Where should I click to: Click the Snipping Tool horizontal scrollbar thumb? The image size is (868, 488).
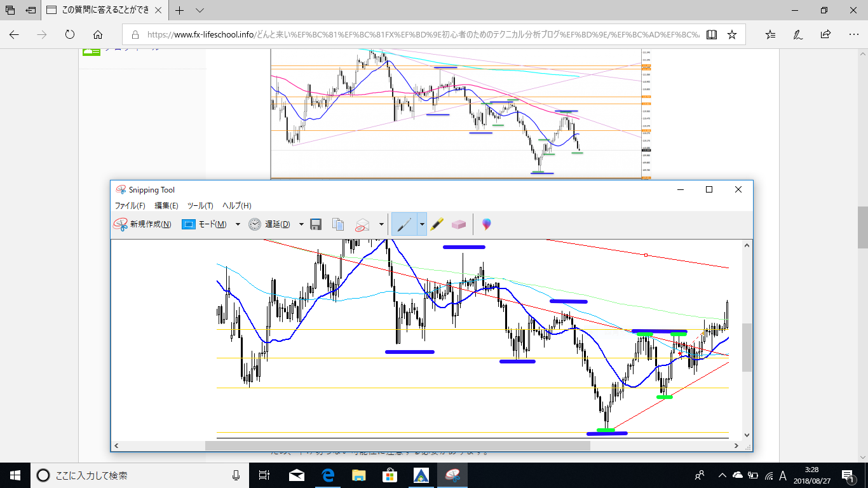pyautogui.click(x=398, y=446)
